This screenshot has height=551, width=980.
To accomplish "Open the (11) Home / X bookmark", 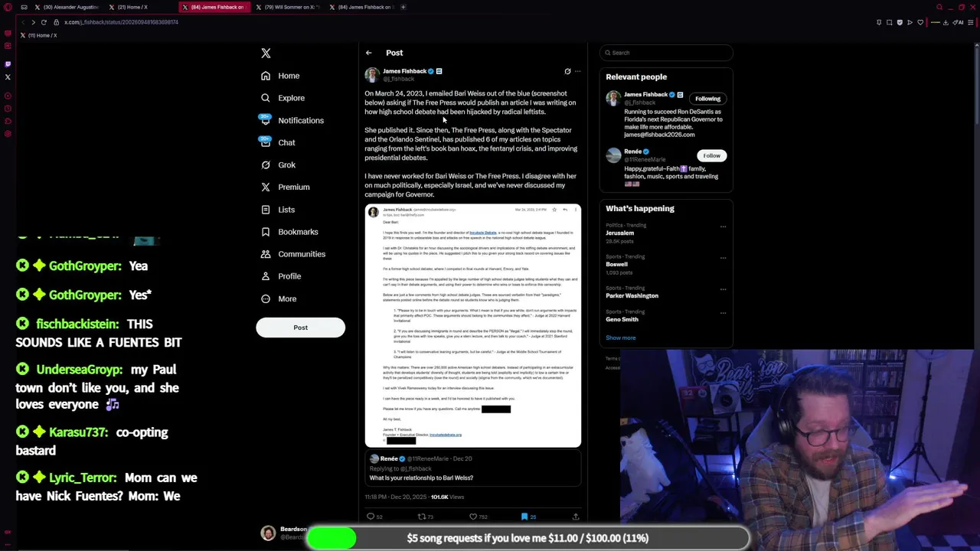I will (39, 35).
